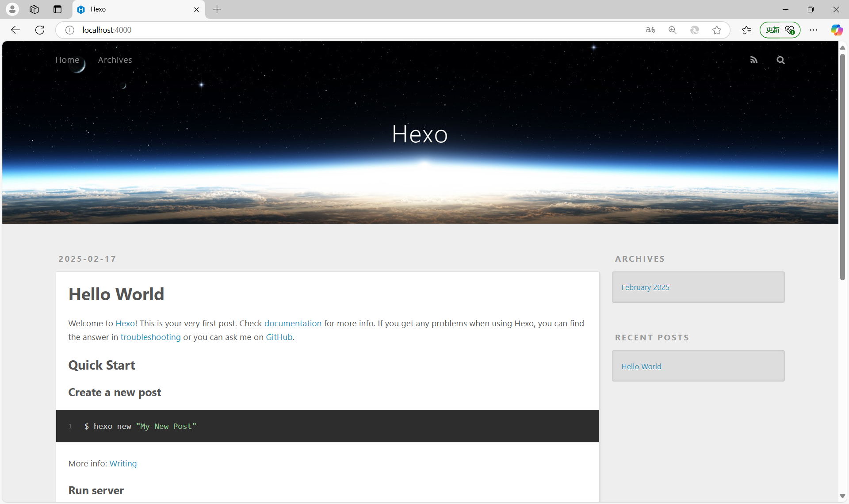The image size is (849, 504).
Task: Open the Copilot sidebar icon
Action: click(x=836, y=30)
